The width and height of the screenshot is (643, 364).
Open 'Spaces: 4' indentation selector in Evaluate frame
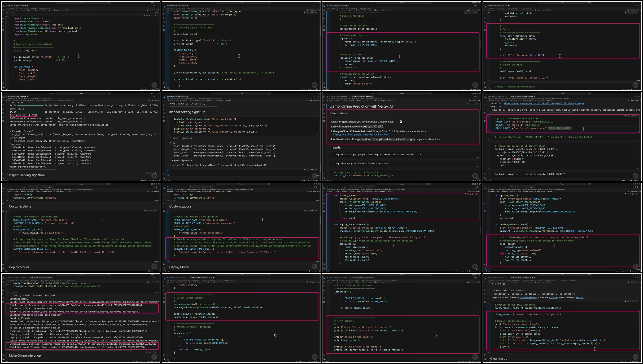[x=624, y=90]
